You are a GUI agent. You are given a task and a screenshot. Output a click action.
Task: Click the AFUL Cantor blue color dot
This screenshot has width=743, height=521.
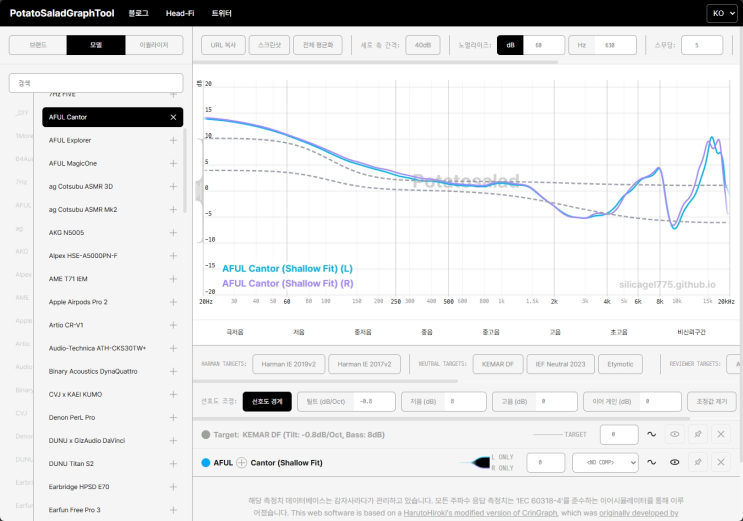[206, 463]
